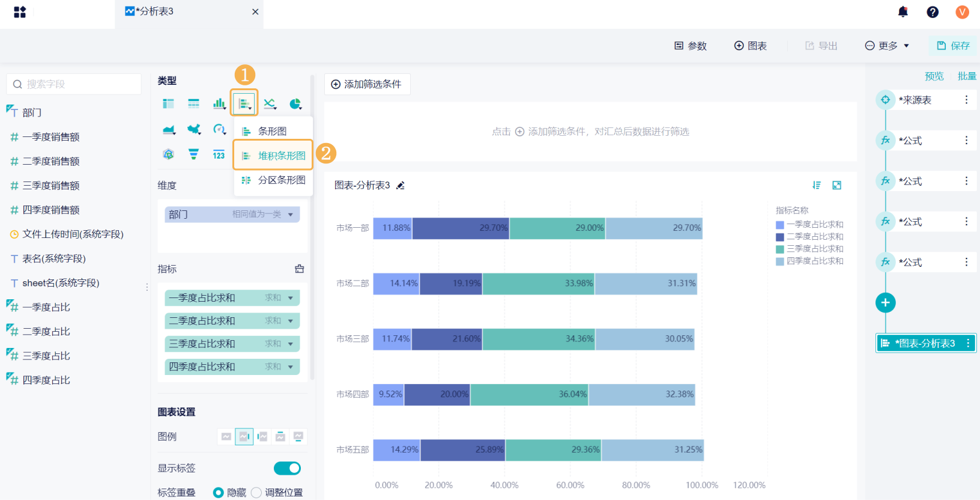Select the area chart type icon
Image resolution: width=980 pixels, height=500 pixels.
pyautogui.click(x=169, y=129)
